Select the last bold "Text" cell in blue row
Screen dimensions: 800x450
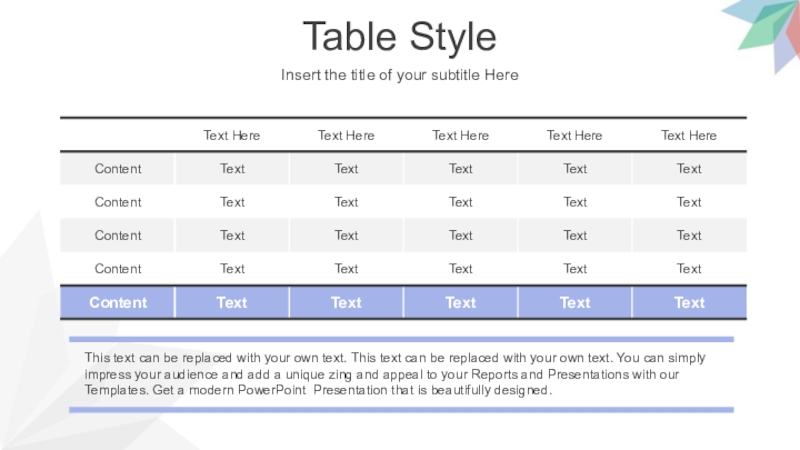tap(689, 302)
